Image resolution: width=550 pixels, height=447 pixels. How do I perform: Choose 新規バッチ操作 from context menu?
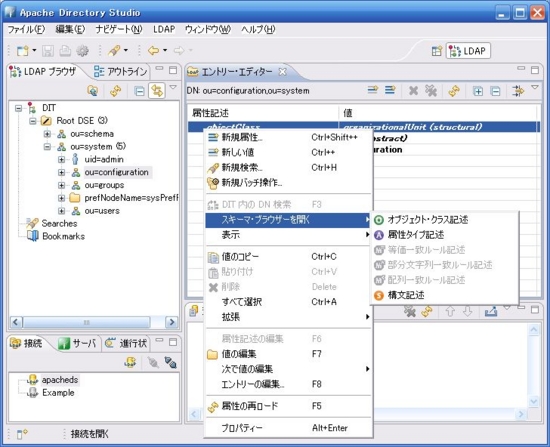(x=288, y=182)
